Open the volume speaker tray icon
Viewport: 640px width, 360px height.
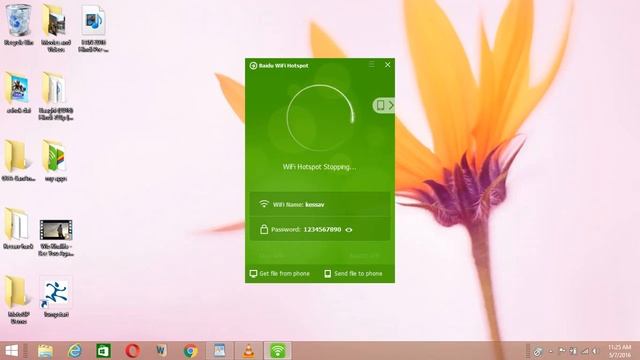click(596, 351)
